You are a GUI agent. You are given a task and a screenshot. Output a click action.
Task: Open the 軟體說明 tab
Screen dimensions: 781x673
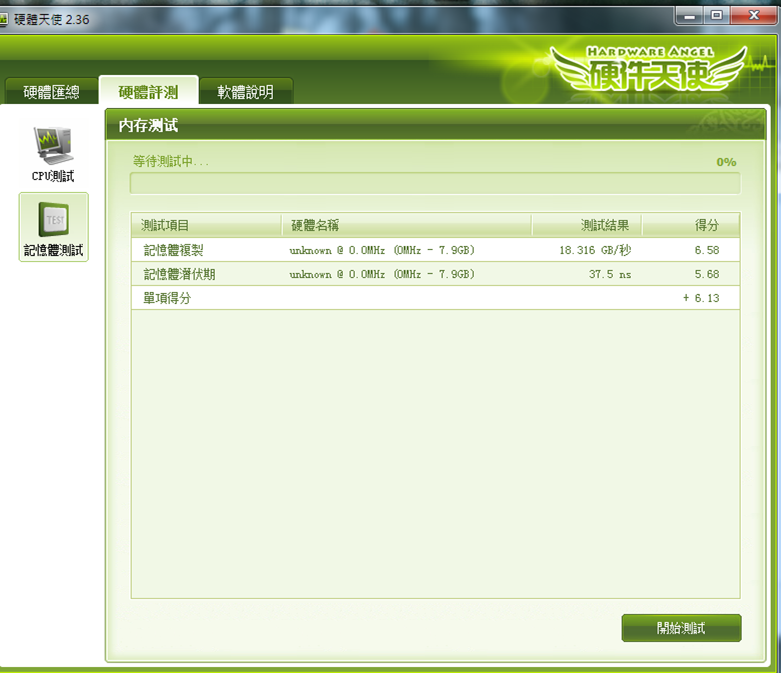tap(245, 92)
